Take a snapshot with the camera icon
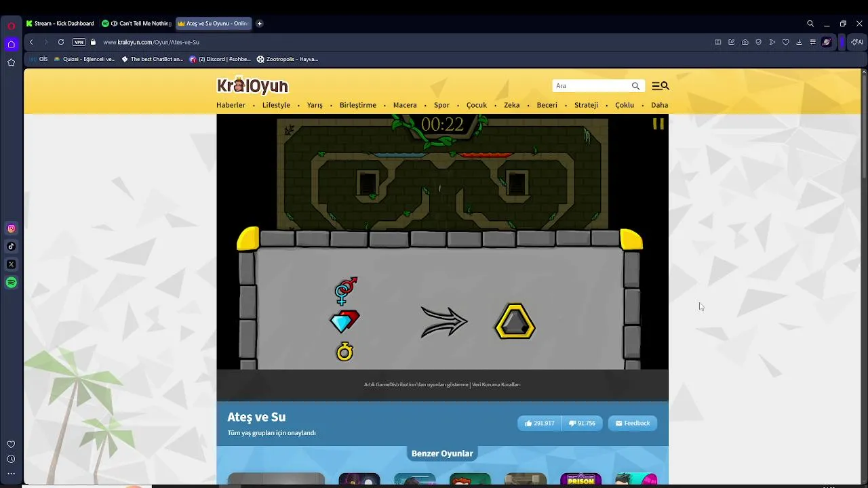This screenshot has height=488, width=868. click(745, 42)
